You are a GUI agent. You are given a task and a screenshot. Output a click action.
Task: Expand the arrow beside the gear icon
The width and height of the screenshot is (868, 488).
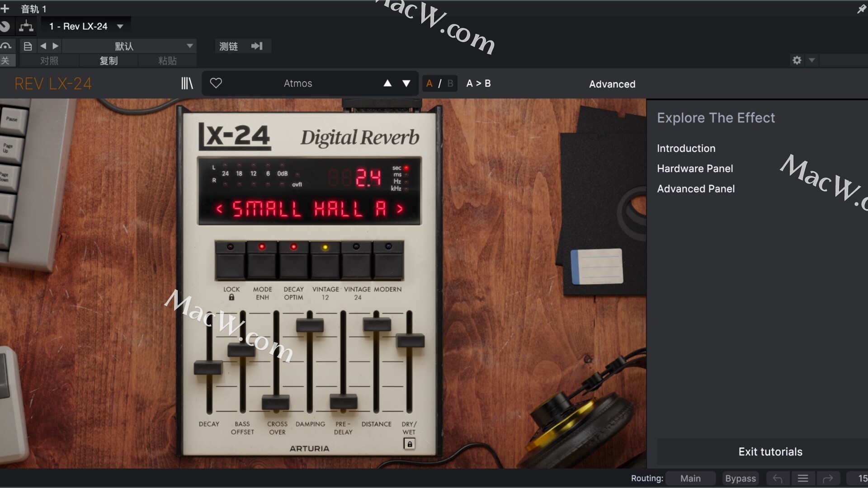pyautogui.click(x=812, y=60)
